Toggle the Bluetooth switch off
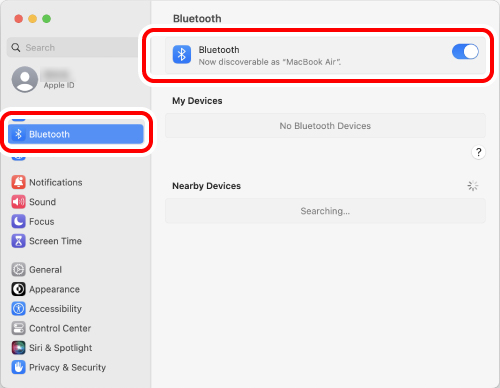 coord(465,52)
